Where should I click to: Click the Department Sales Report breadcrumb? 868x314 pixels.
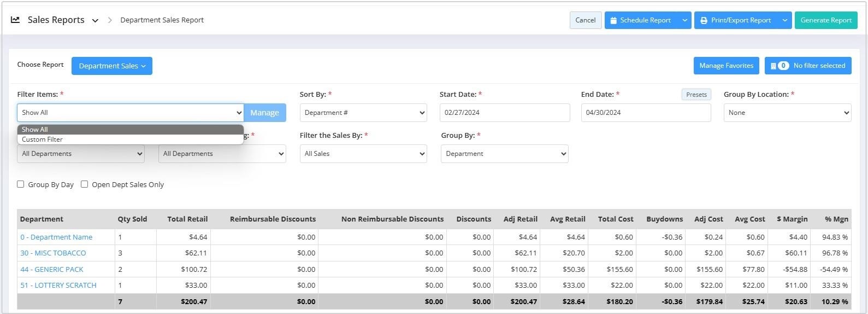162,20
